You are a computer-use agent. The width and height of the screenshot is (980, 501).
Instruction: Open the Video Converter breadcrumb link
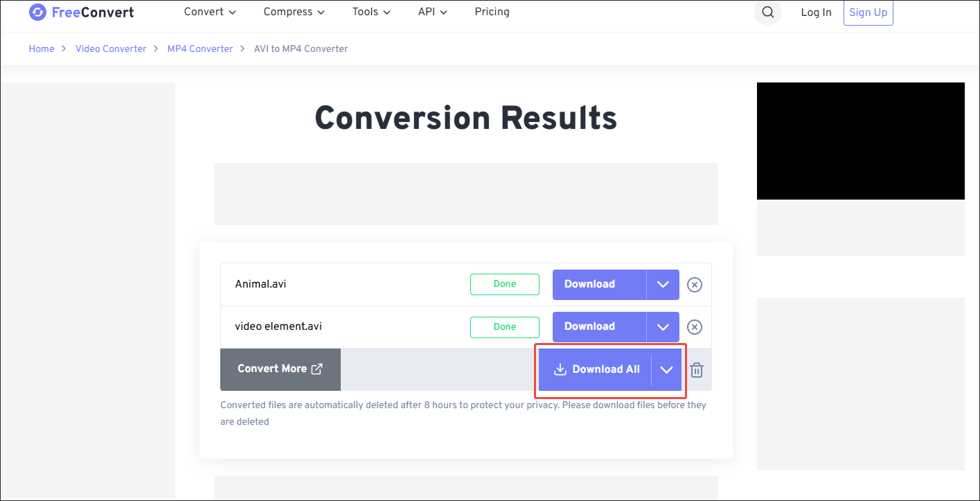111,49
